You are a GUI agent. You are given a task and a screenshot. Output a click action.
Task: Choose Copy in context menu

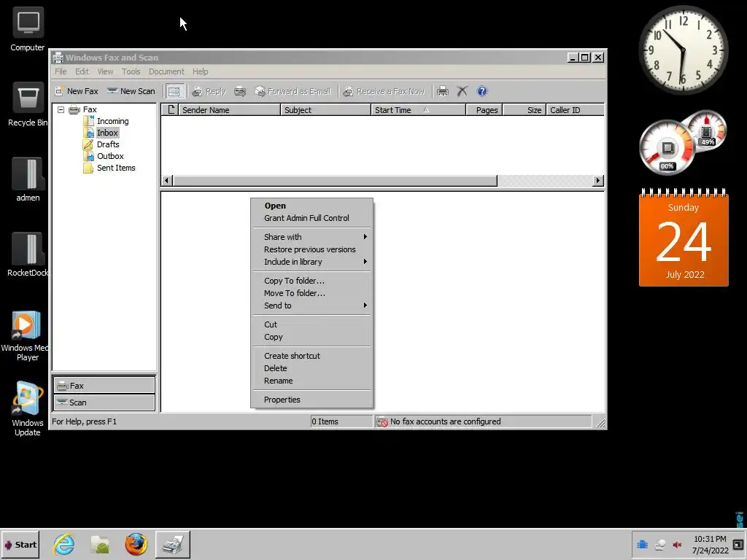311,337
